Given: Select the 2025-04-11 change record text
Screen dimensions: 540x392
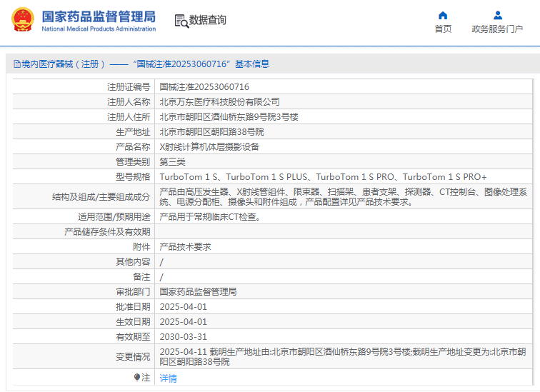Looking at the screenshot, I should click(343, 356).
